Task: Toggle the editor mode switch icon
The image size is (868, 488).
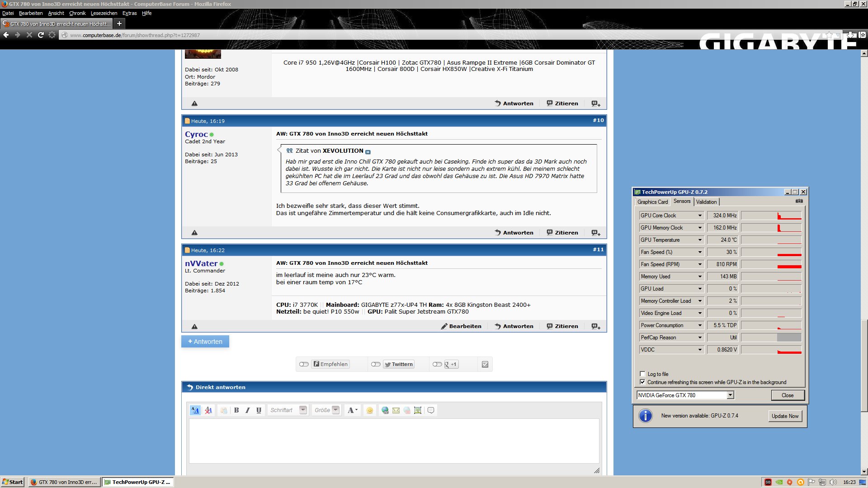Action: coord(195,410)
